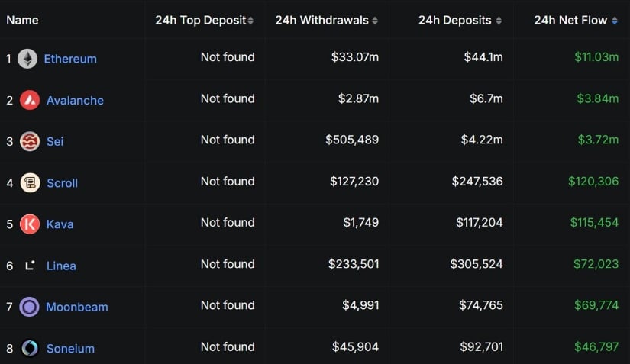Sort by 24h Deposits arrows
The image size is (630, 364).
point(499,21)
